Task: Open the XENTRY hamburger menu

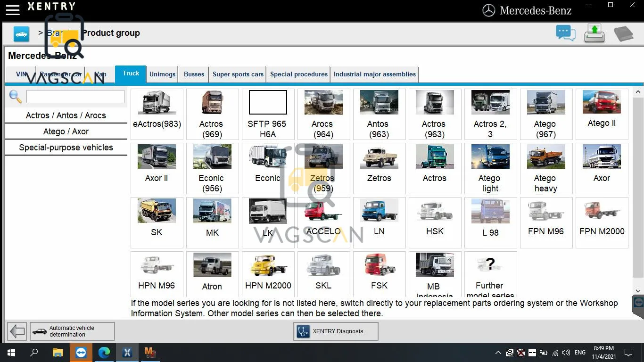Action: (13, 9)
